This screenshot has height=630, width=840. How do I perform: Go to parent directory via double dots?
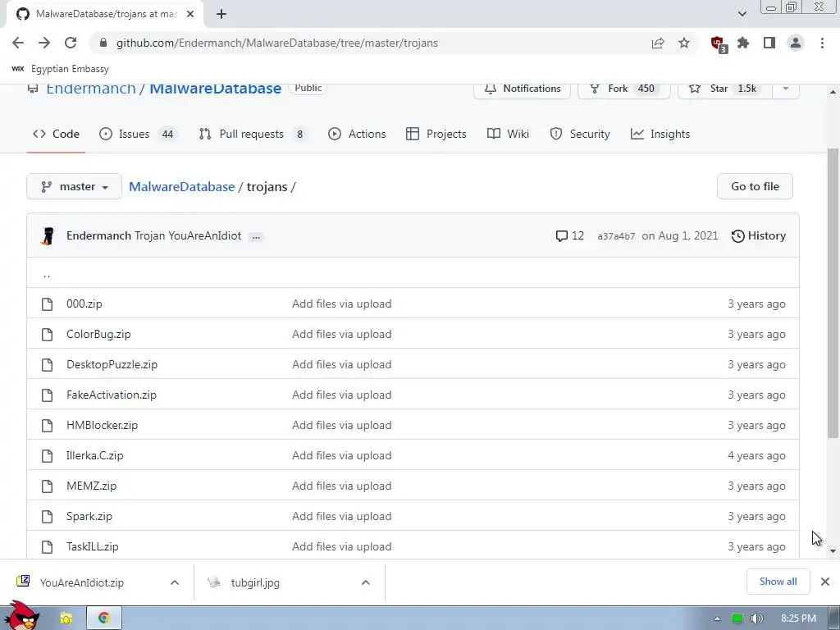[x=47, y=276]
